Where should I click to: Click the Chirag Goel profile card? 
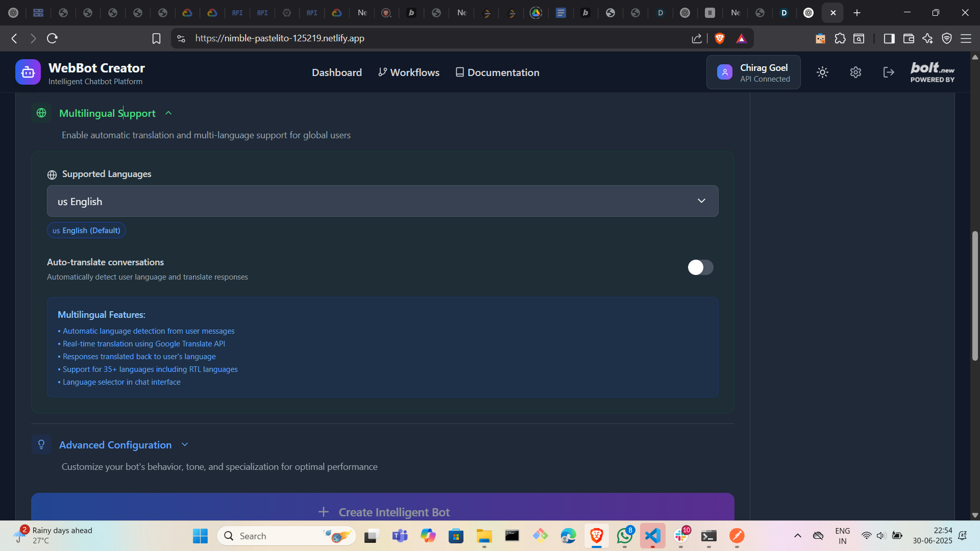[x=753, y=72]
